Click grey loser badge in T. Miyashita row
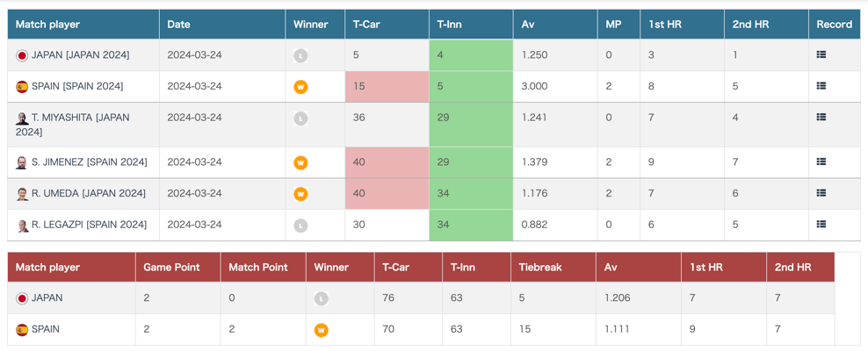Screen dimensions: 868x351 coord(300,118)
